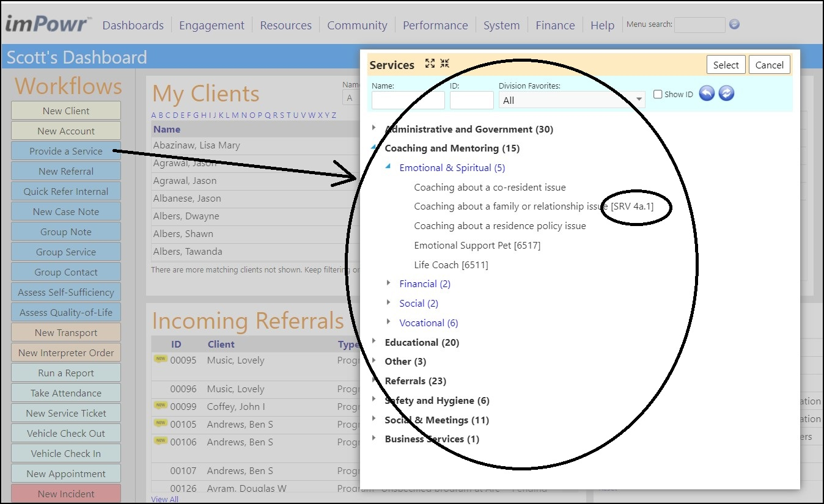Click client Albanese, Jason row
Image resolution: width=824 pixels, height=504 pixels.
pyautogui.click(x=256, y=199)
